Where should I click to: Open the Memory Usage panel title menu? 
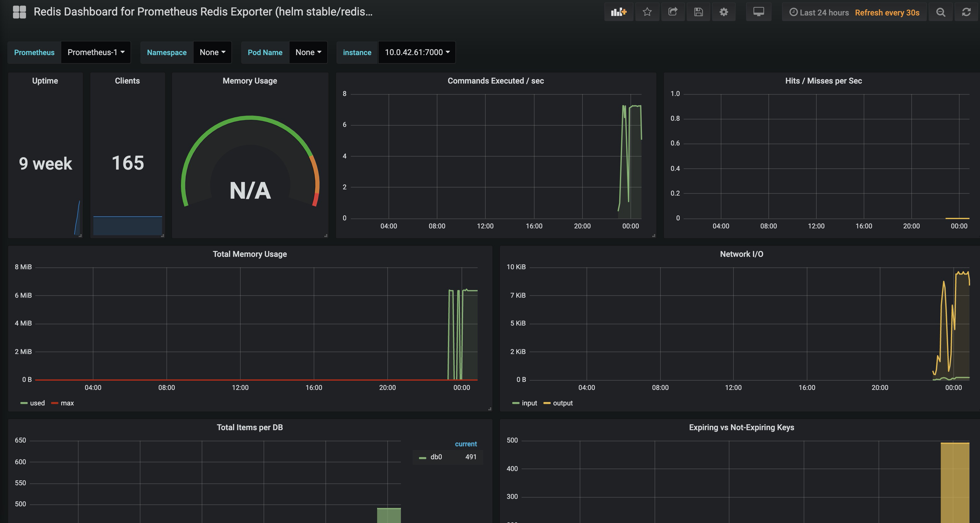pos(250,81)
